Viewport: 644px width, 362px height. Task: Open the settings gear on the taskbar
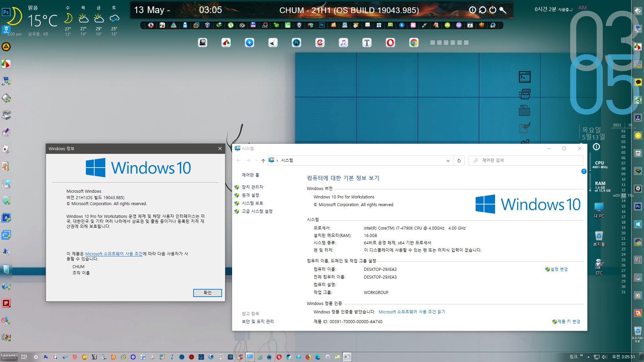click(36, 357)
